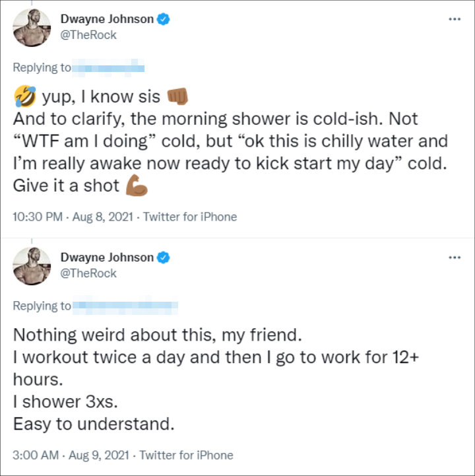Click the verified badge on the Aug 9 tweet
The image size is (475, 476).
pos(164,257)
